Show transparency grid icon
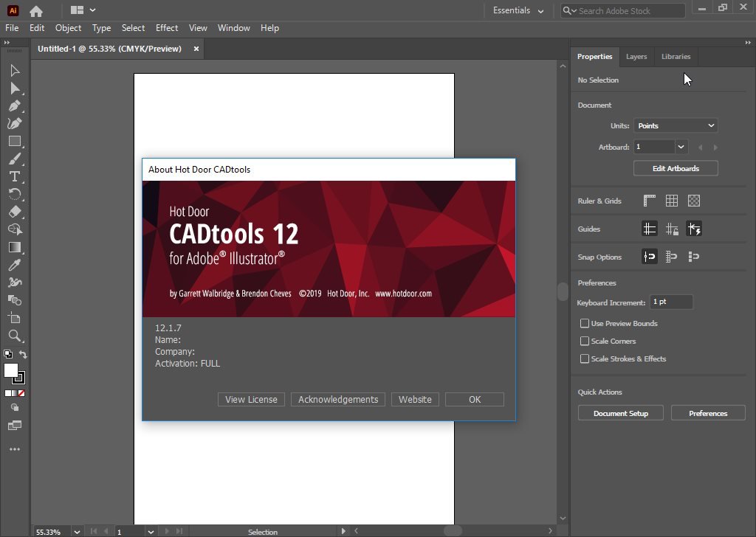The height and width of the screenshot is (537, 756). coord(694,201)
